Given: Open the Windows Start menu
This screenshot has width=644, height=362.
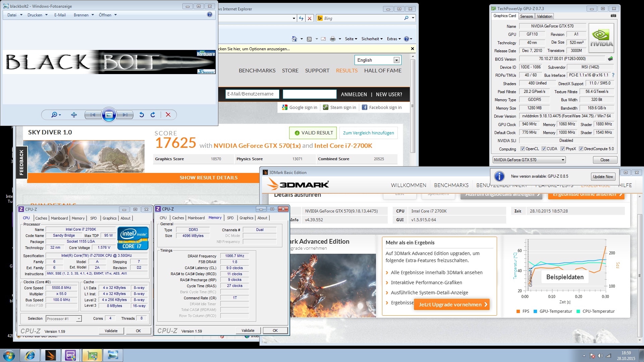Looking at the screenshot, I should point(9,355).
